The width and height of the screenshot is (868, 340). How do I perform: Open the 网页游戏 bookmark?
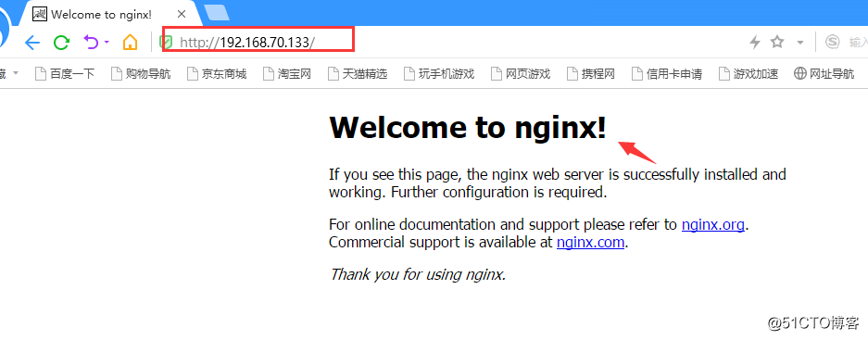click(x=520, y=73)
